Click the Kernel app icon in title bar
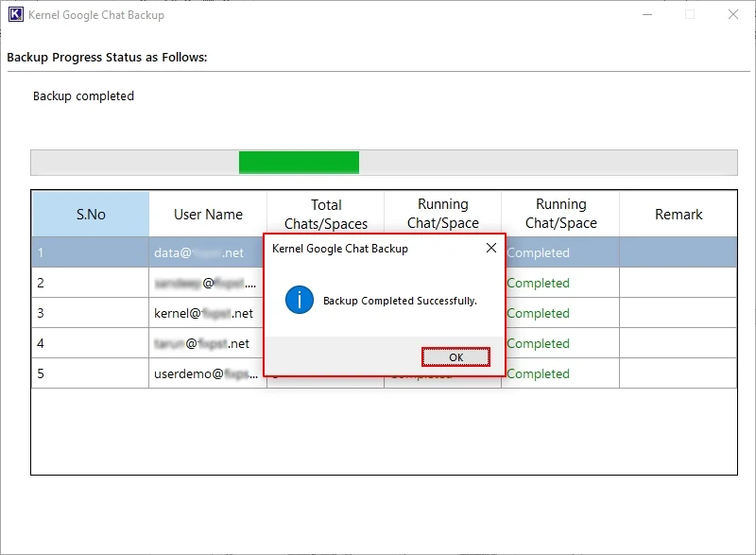The width and height of the screenshot is (756, 555). [15, 14]
